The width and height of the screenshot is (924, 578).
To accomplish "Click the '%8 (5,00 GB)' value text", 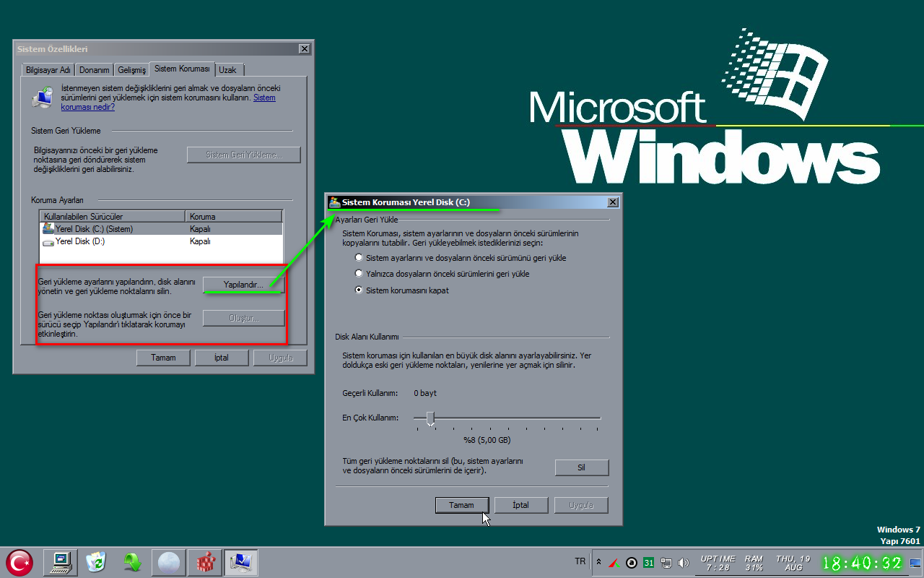I will pyautogui.click(x=487, y=440).
